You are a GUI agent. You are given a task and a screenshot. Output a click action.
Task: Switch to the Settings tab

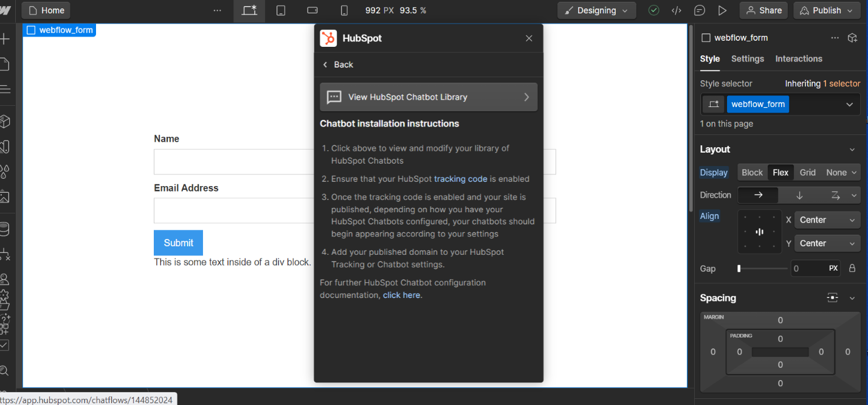click(747, 59)
